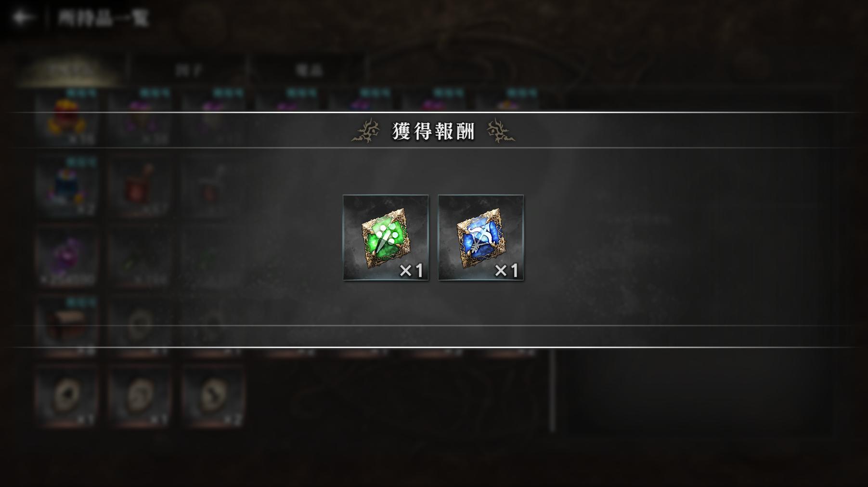Image resolution: width=868 pixels, height=487 pixels.
Task: Choose the middle stone rune in the bottom row
Action: point(141,396)
